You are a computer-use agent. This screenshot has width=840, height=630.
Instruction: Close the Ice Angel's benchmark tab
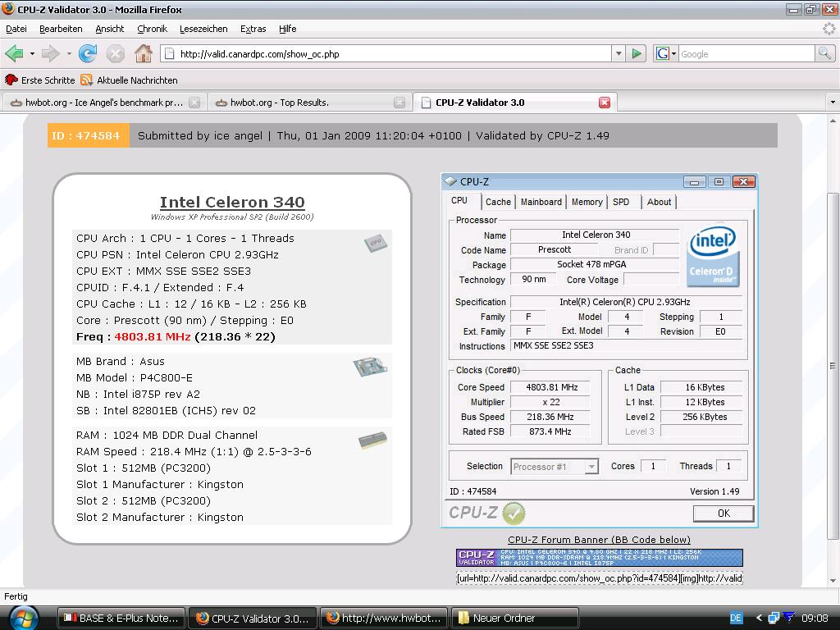[x=194, y=103]
